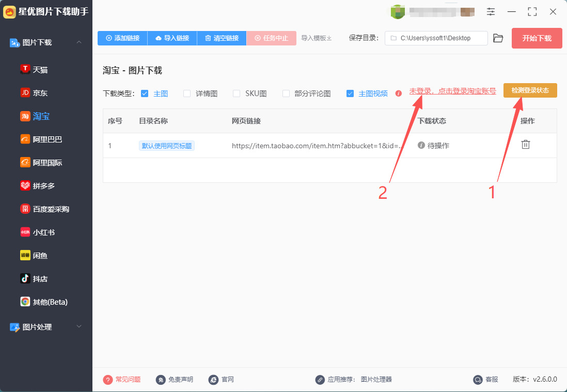This screenshot has width=567, height=392.
Task: Click the red info icon beside 主图视频
Action: tap(399, 93)
